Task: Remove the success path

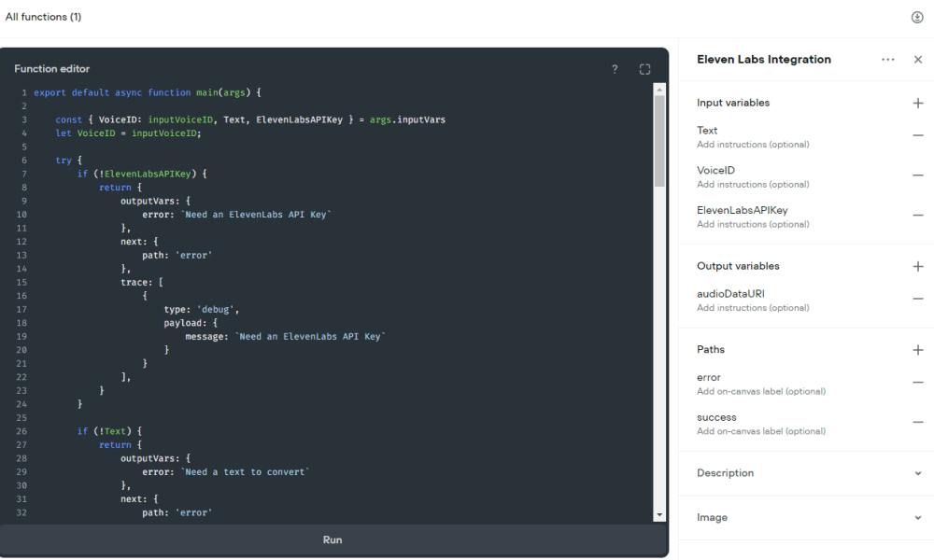Action: pyautogui.click(x=918, y=423)
